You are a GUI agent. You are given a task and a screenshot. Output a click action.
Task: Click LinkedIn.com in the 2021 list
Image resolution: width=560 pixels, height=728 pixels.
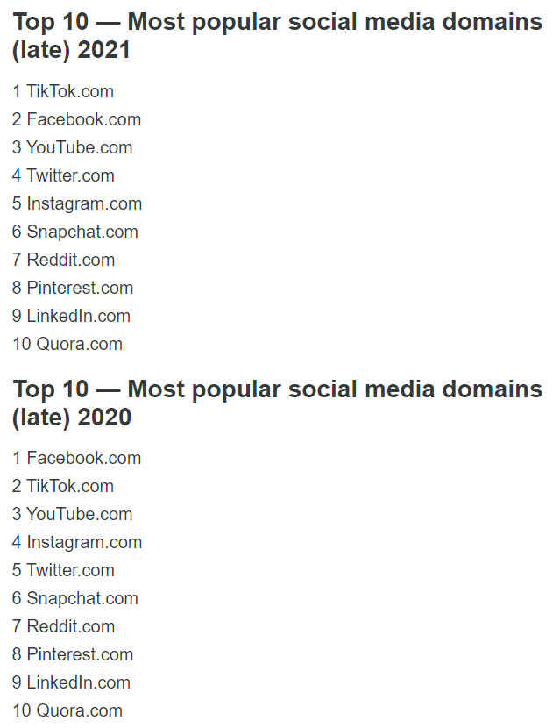pyautogui.click(x=78, y=316)
